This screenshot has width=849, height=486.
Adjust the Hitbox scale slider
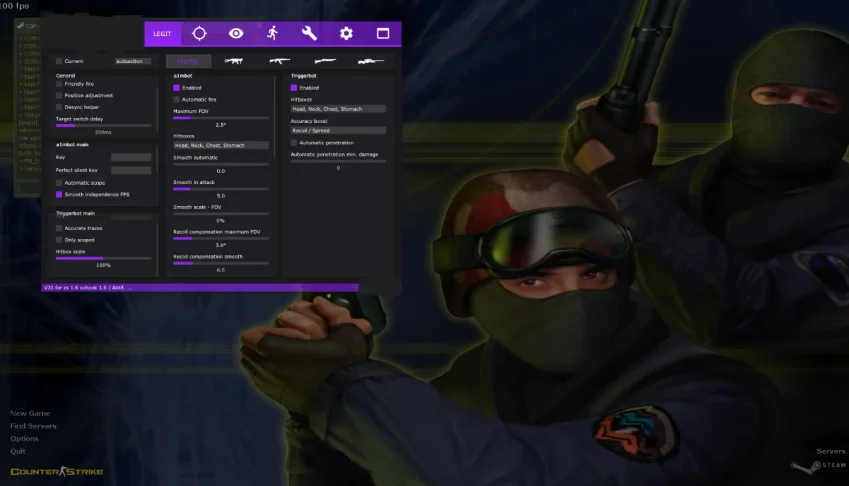(103, 259)
